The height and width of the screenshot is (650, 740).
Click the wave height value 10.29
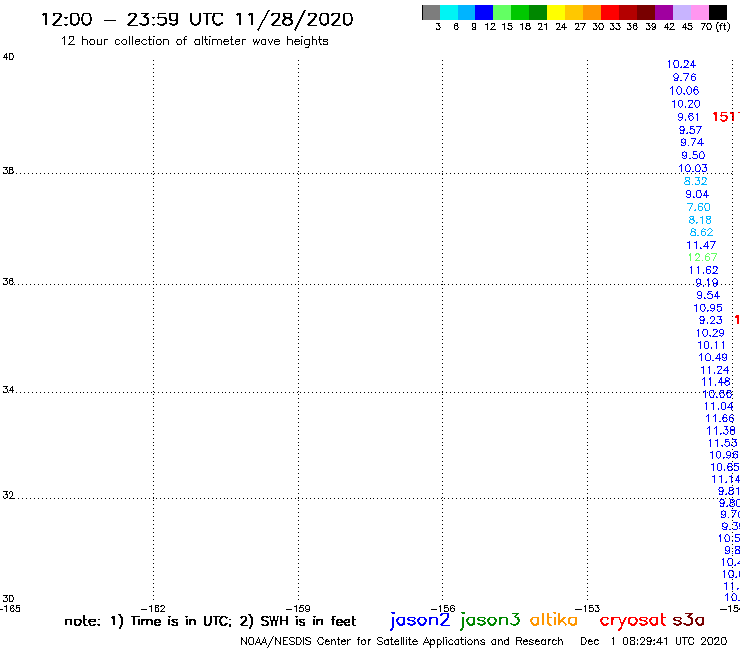pos(710,333)
